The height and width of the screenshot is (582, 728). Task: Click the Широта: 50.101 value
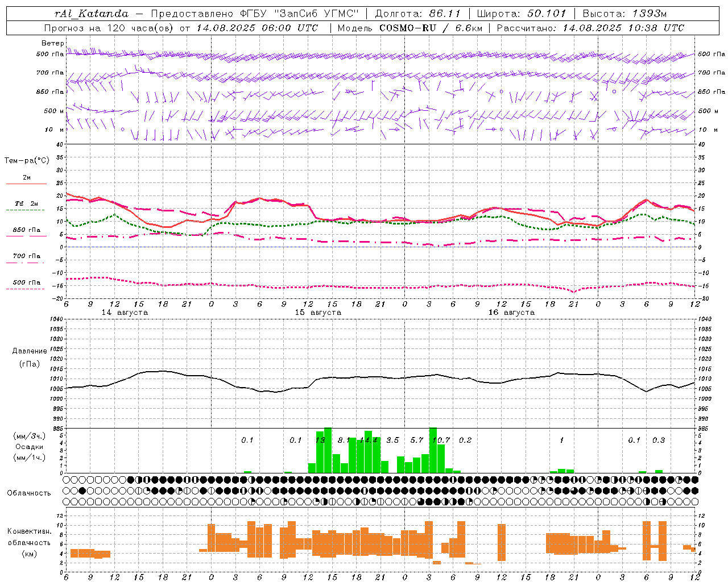click(x=522, y=14)
